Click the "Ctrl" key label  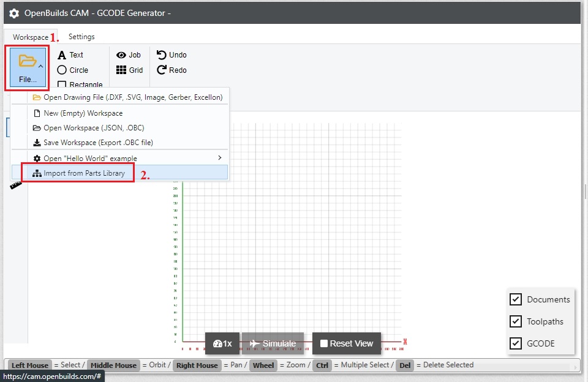coord(322,365)
